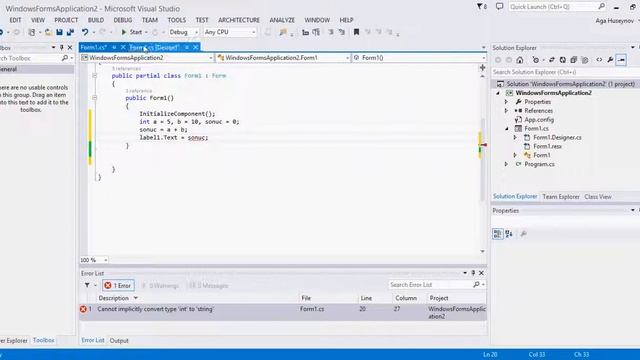Collapse the Form1.cs tree node
The width and height of the screenshot is (640, 360).
tap(507, 129)
